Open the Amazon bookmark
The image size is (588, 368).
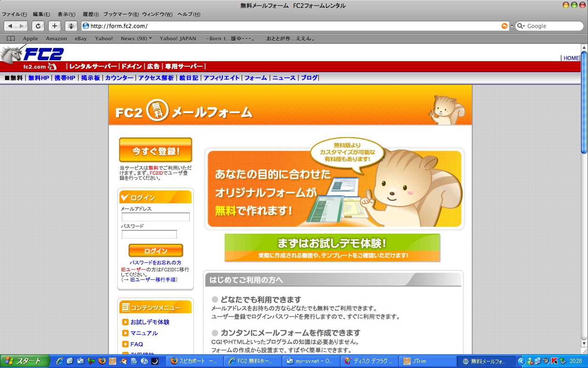[57, 39]
